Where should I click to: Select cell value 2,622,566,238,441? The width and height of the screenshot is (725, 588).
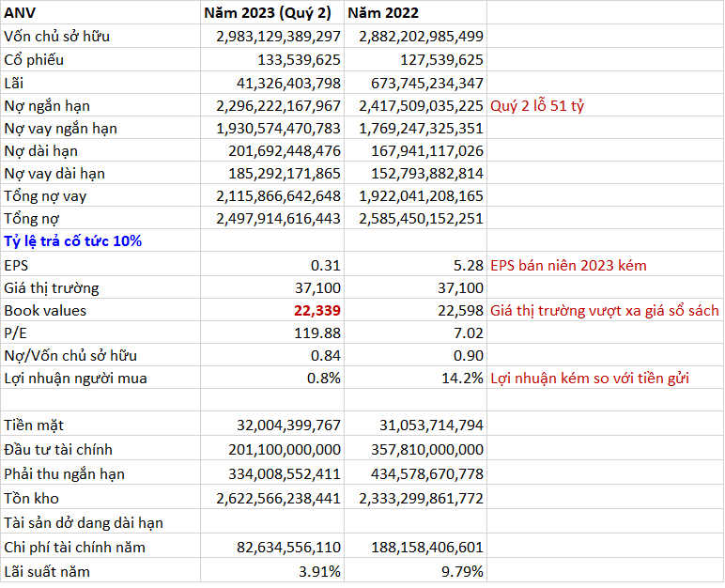(x=278, y=499)
